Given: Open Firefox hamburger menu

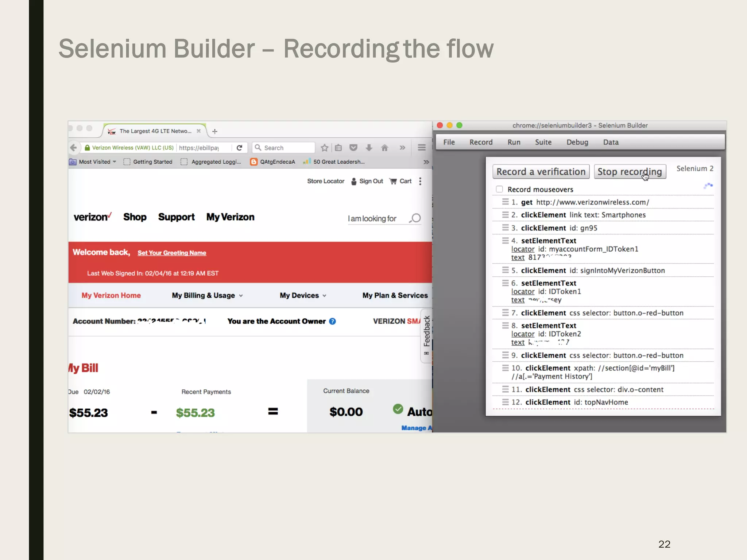Looking at the screenshot, I should click(422, 147).
